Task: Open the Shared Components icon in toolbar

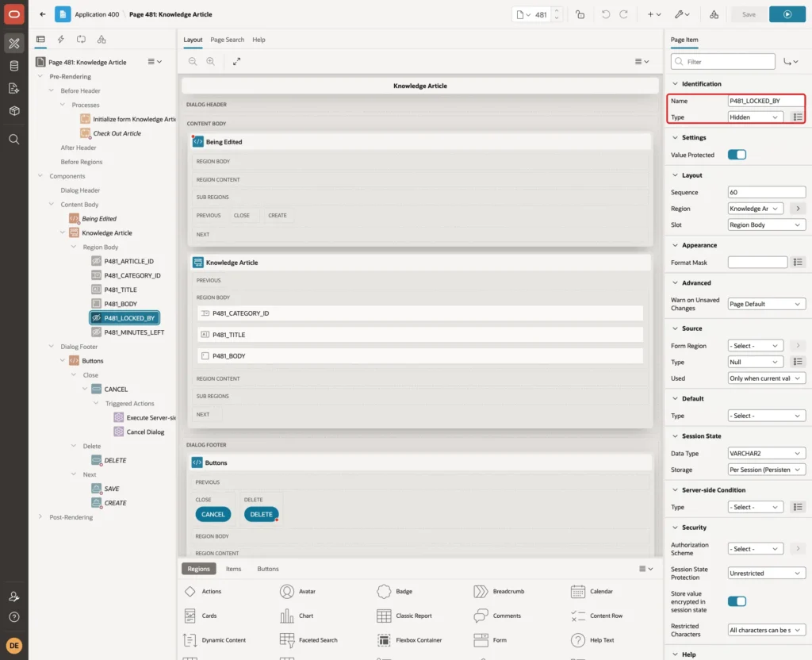Action: (x=714, y=14)
